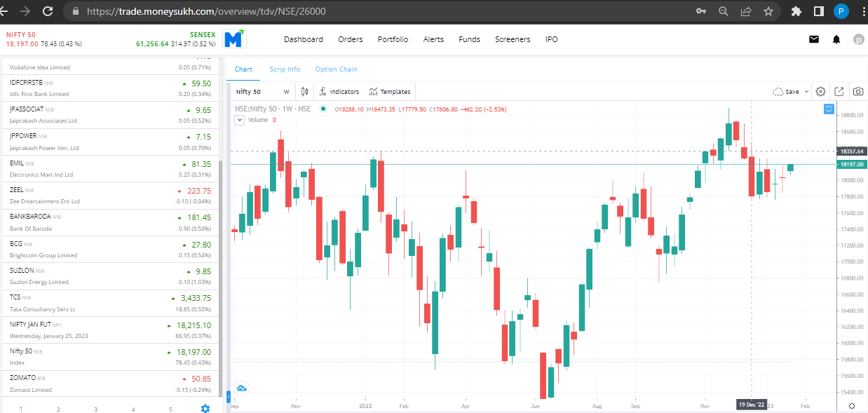Viewport: 868px width, 413px height.
Task: Open the user profile avatar
Action: coord(857,40)
